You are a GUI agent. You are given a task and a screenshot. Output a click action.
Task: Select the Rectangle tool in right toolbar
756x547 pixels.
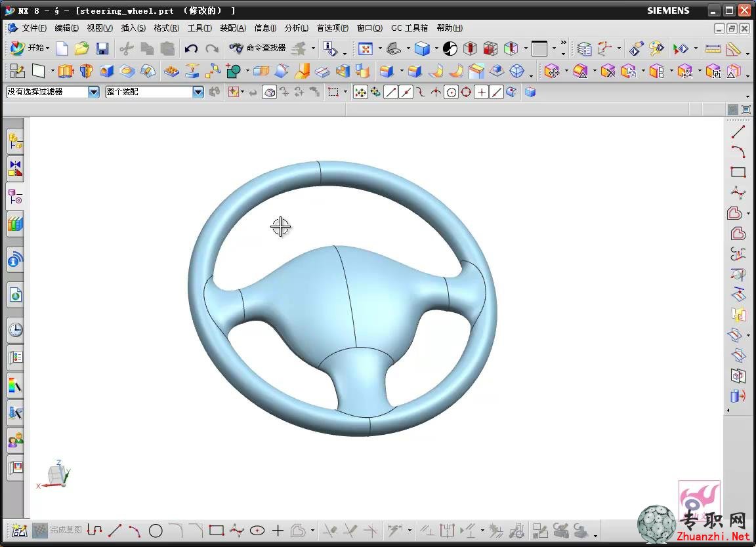[x=738, y=172]
